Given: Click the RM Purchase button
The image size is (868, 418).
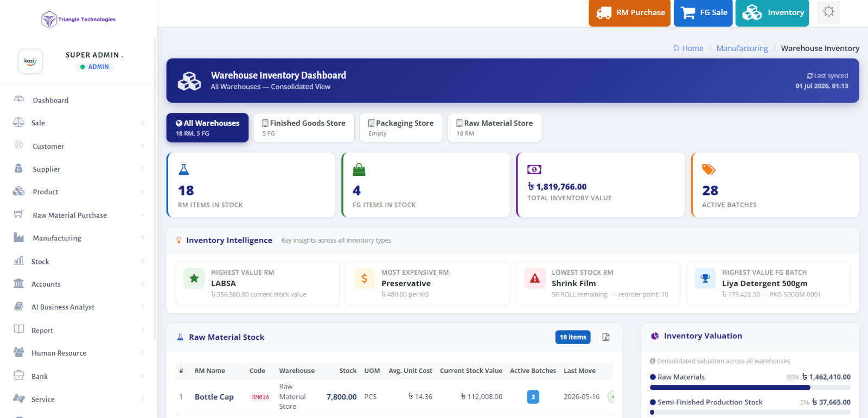Looking at the screenshot, I should 630,13.
